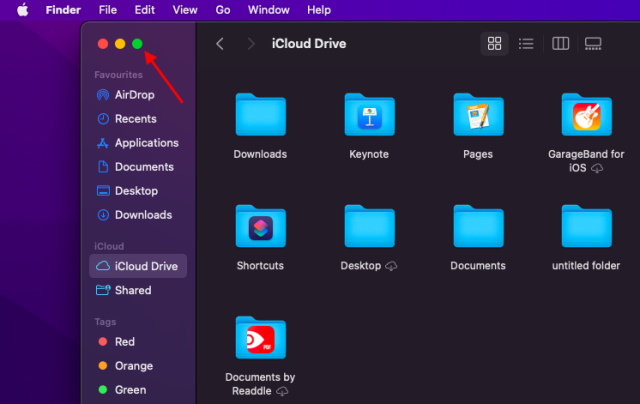Open the View menu
The height and width of the screenshot is (404, 640).
[x=185, y=9]
